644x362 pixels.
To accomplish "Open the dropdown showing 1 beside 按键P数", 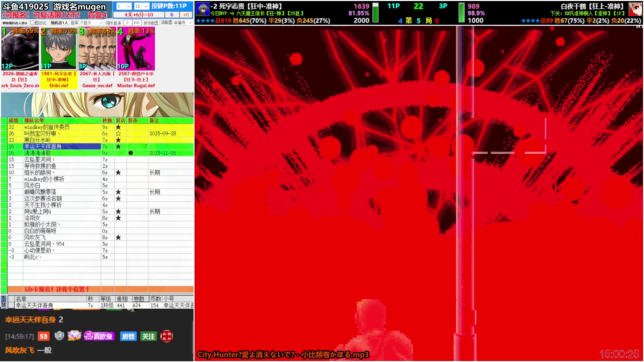I will click(124, 6).
